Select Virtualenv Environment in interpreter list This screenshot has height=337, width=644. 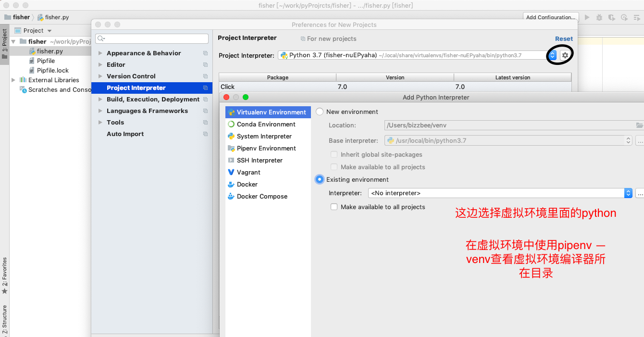coord(268,112)
